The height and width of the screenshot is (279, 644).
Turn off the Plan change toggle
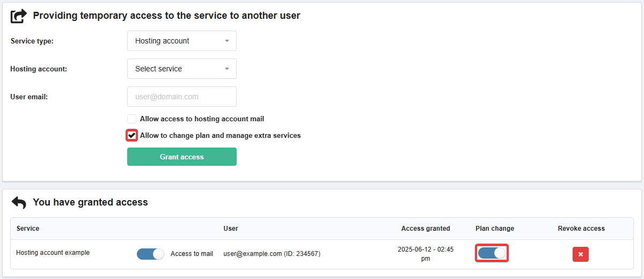[x=492, y=253]
